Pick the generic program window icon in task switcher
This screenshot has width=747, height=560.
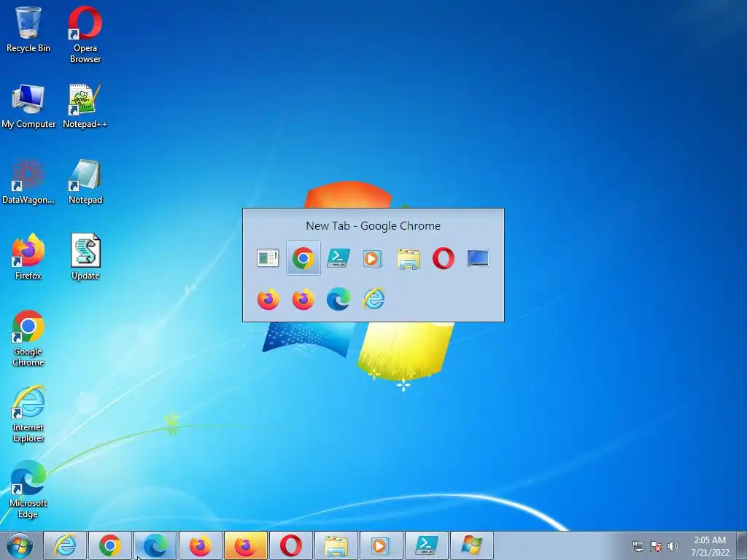pos(268,258)
